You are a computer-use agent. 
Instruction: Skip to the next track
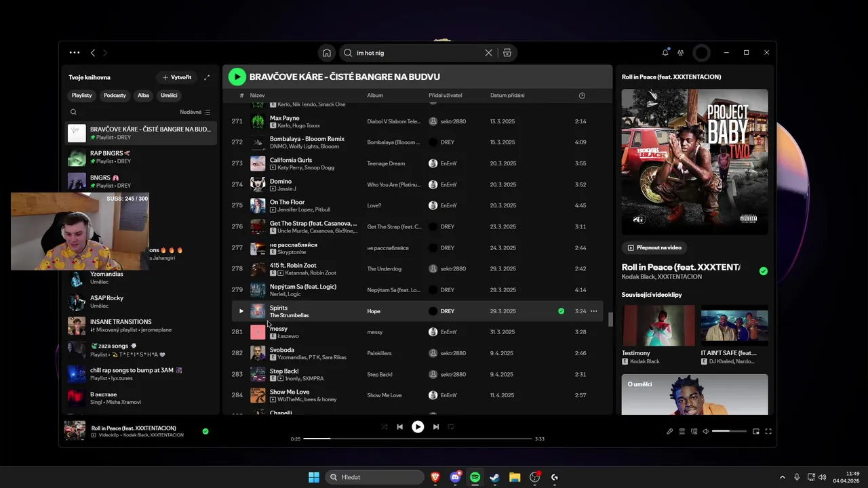(x=436, y=427)
